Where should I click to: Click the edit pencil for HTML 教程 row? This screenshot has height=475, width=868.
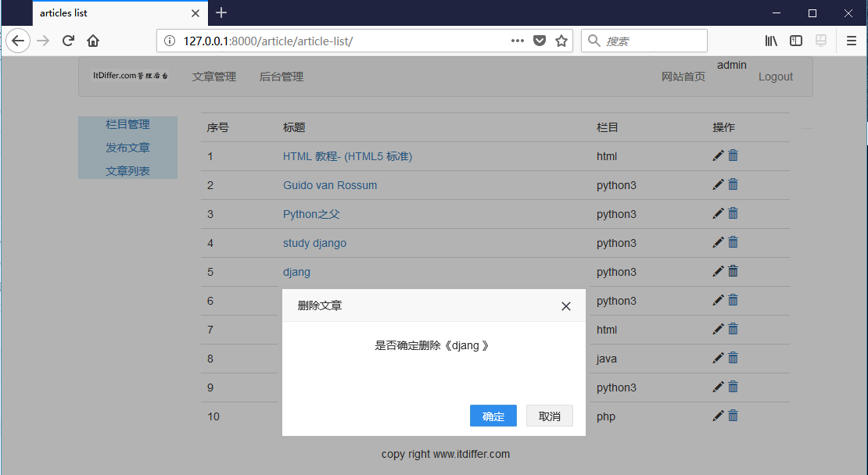coord(718,156)
